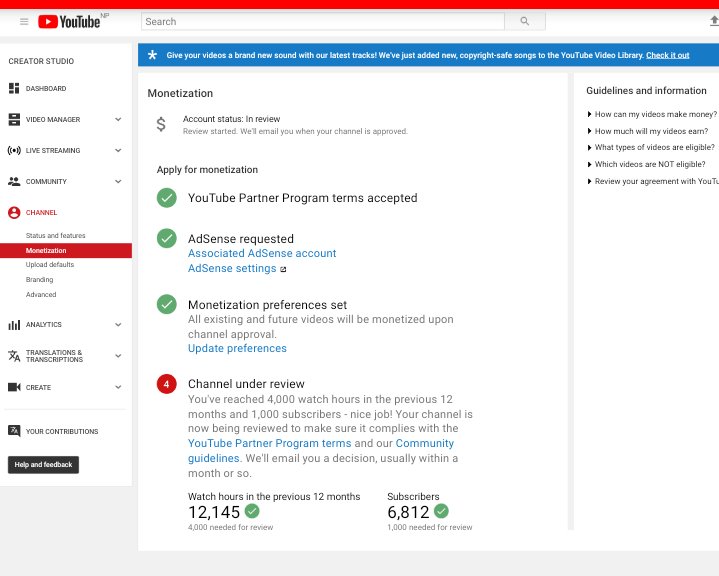Expand 'Review your agreement with YouTube'
The image size is (719, 576).
[x=653, y=181]
